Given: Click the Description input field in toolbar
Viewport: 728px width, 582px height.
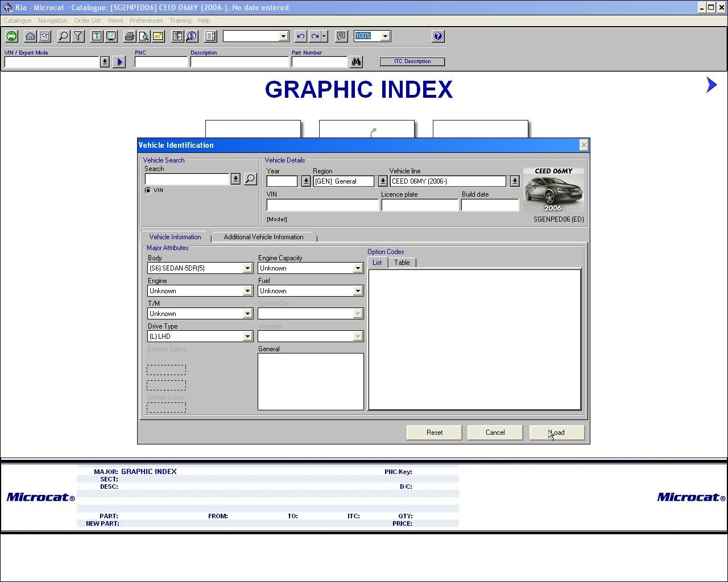Looking at the screenshot, I should point(239,62).
